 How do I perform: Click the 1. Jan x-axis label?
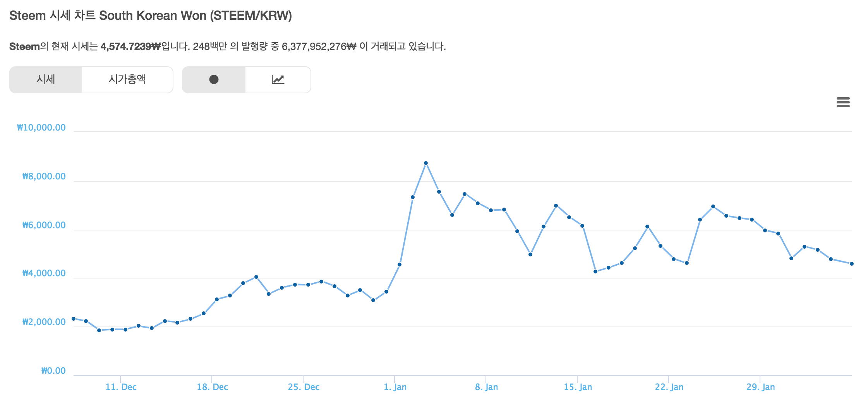click(395, 387)
